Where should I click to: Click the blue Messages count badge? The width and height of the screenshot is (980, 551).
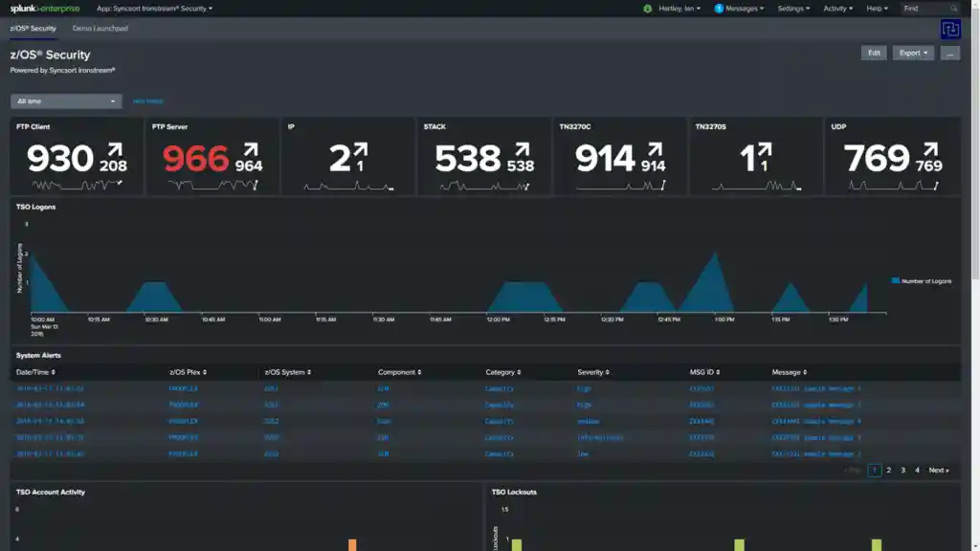[719, 9]
